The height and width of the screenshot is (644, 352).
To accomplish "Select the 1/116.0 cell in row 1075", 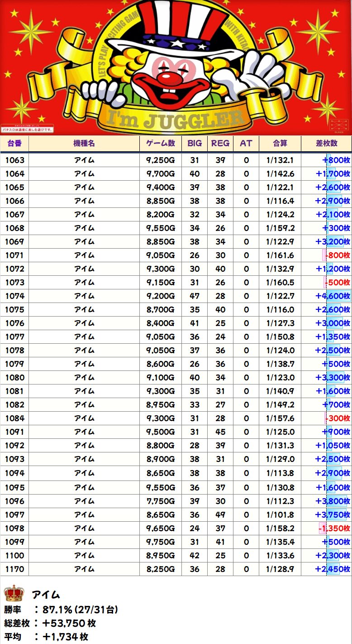I will (280, 309).
